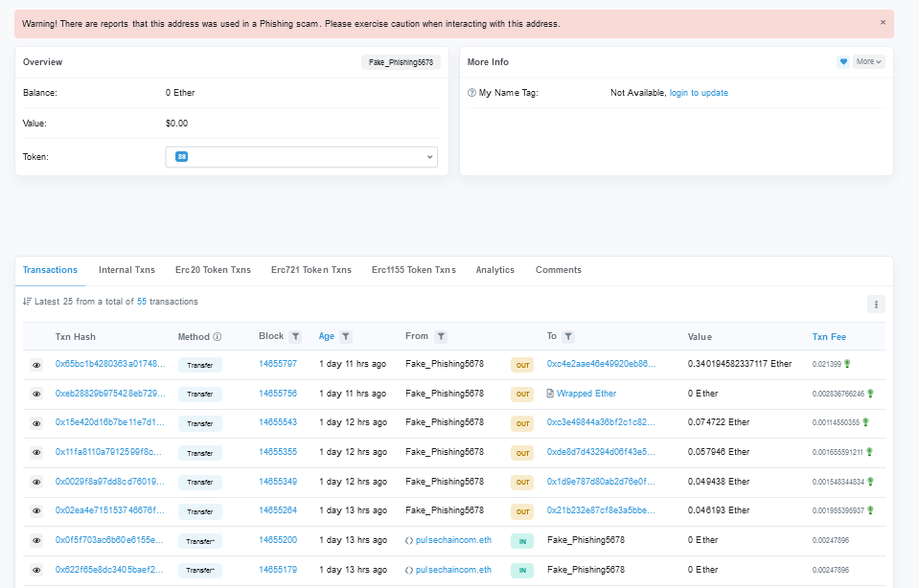Open transaction hash 0x15e420d16b7be11e7d1
Viewport: 919px width, 588px height.
click(x=109, y=422)
